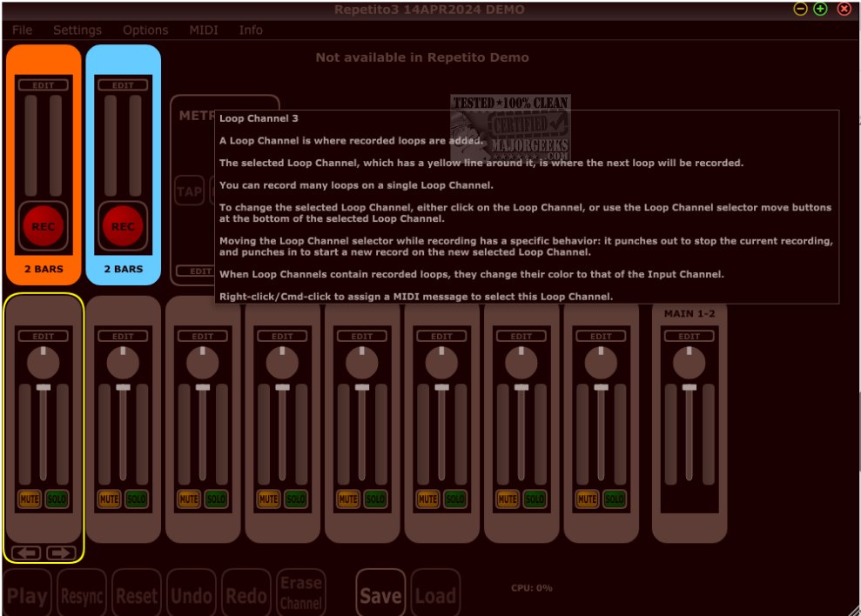The width and height of the screenshot is (861, 616).
Task: Solo the seventh loop channel
Action: (x=535, y=499)
